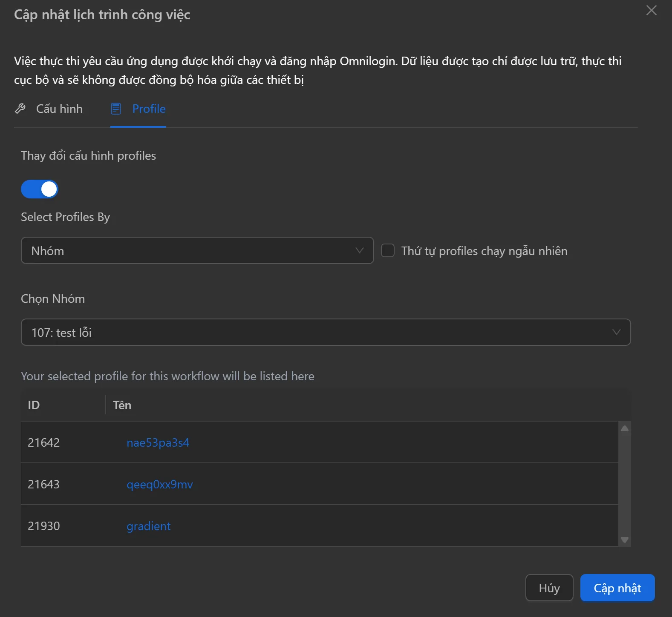Click the Profile document icon
The height and width of the screenshot is (617, 672).
point(116,109)
